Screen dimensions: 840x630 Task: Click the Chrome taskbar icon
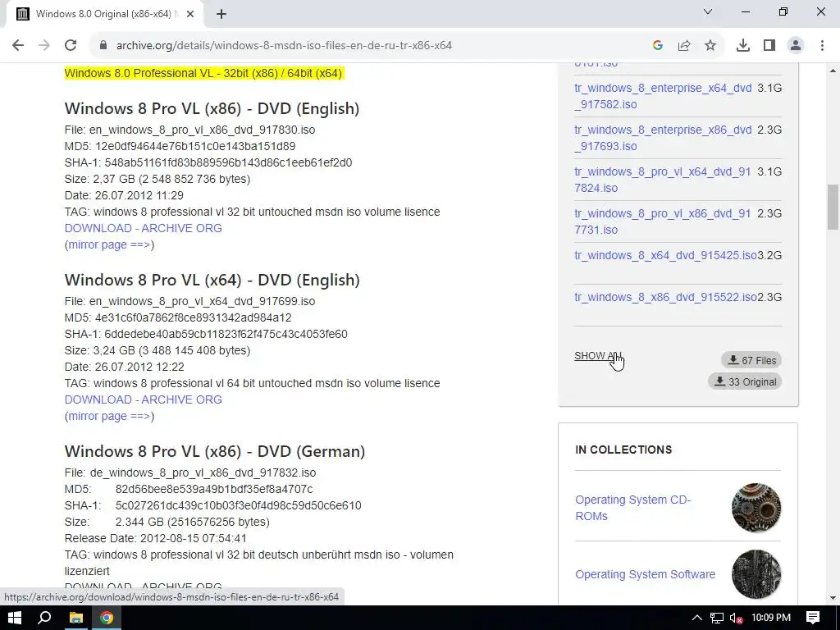[107, 618]
